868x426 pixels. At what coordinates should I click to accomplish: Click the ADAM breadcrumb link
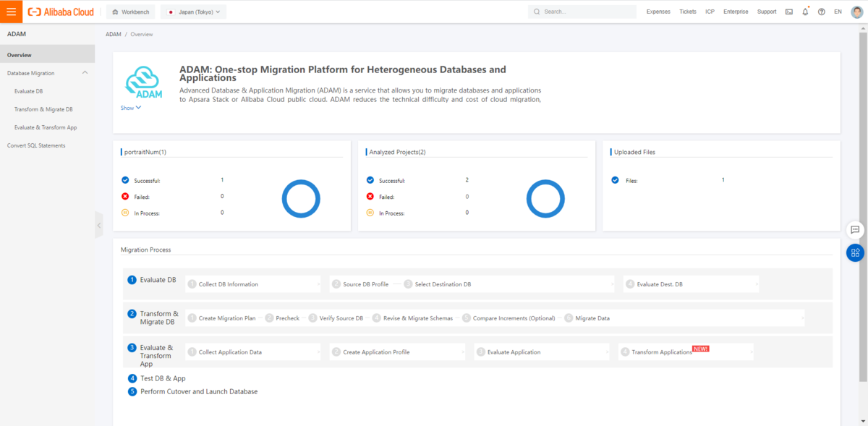point(114,34)
